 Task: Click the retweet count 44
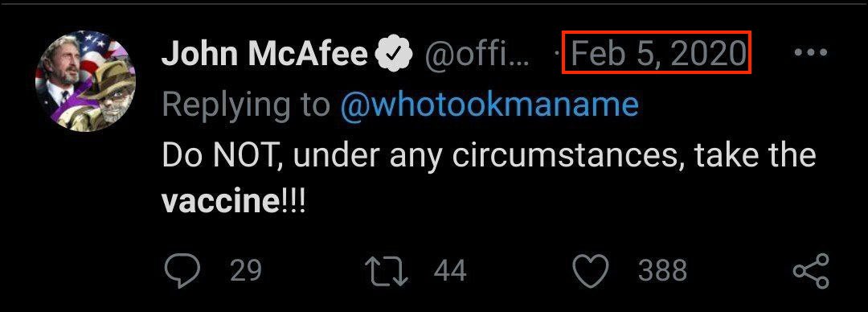click(450, 272)
